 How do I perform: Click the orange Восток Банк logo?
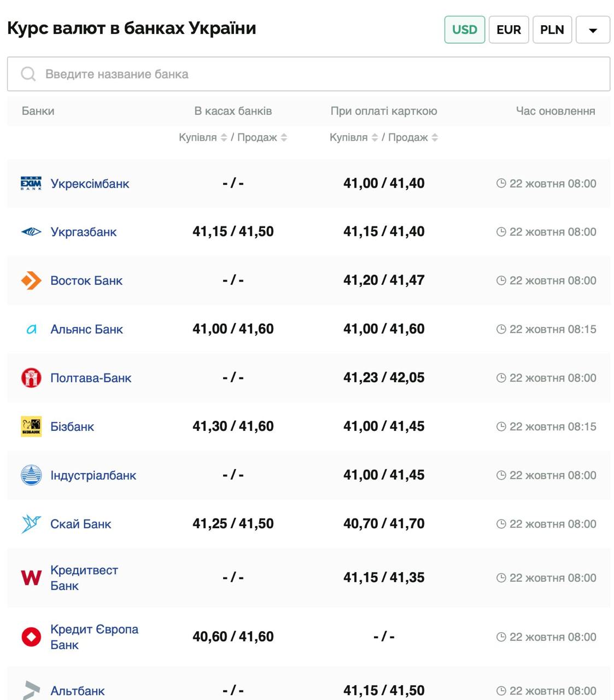31,281
